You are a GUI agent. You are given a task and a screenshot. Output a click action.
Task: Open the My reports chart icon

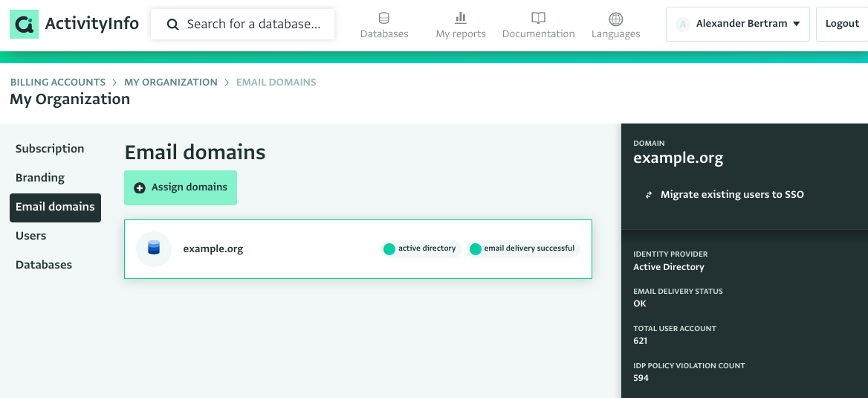[x=461, y=19]
